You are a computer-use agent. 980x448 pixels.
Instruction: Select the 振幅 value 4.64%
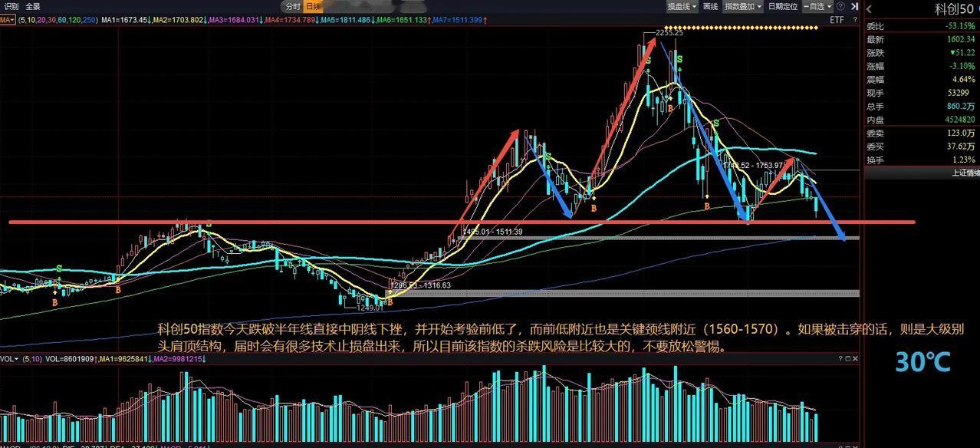[x=964, y=79]
